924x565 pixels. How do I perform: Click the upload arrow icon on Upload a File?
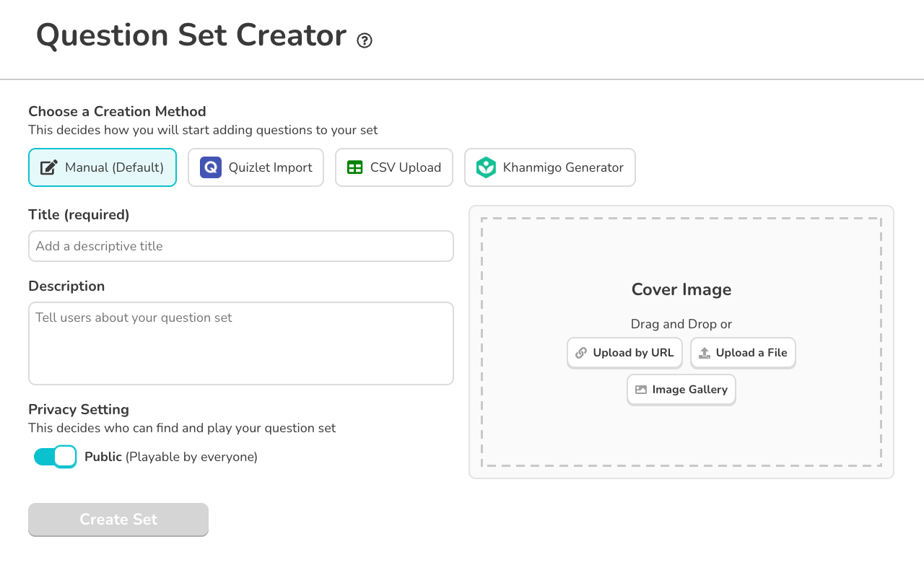(x=705, y=352)
